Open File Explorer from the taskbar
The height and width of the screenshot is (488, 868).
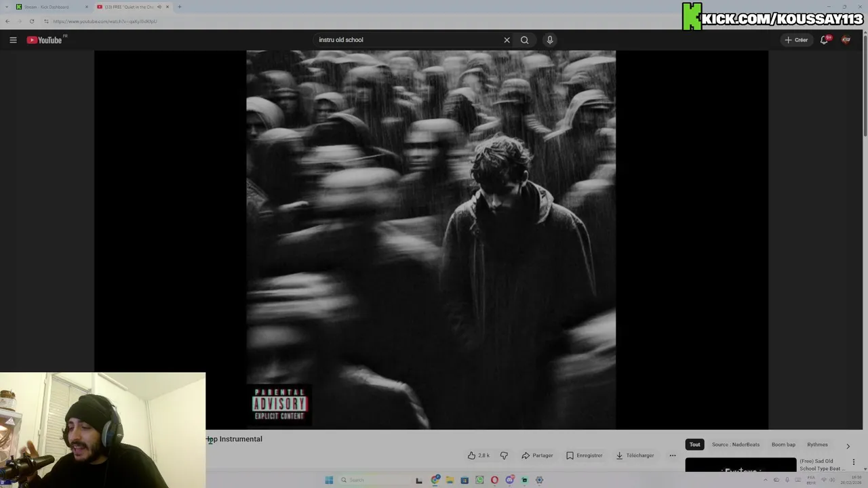[450, 480]
